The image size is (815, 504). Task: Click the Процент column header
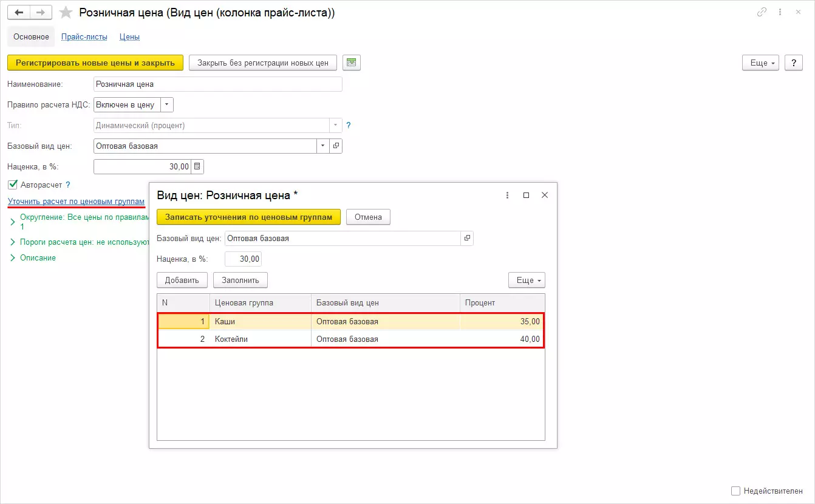502,302
